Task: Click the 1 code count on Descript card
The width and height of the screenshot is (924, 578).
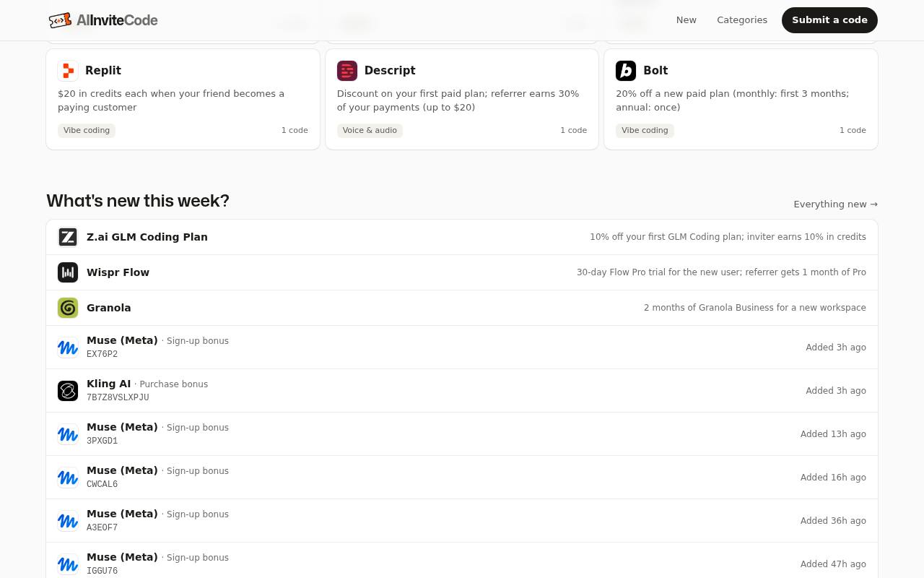Action: pyautogui.click(x=573, y=131)
